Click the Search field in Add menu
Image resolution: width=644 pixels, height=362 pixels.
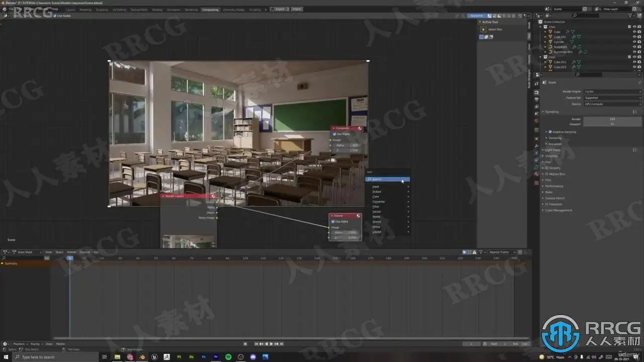pos(388,179)
